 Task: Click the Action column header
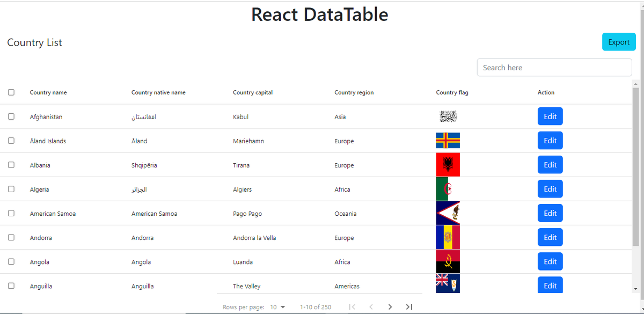(546, 92)
